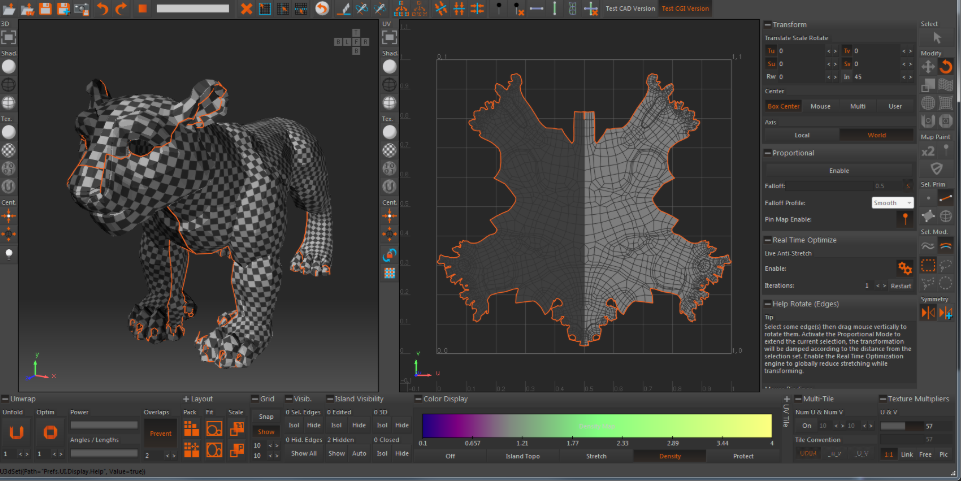
Task: Click the Optimize icon in Unwrap panel
Action: pos(50,432)
